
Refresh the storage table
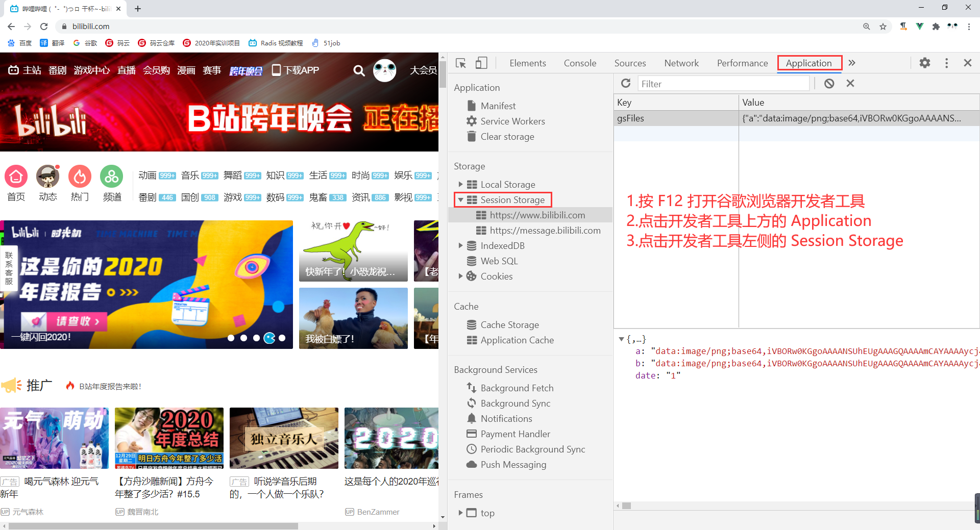(626, 83)
